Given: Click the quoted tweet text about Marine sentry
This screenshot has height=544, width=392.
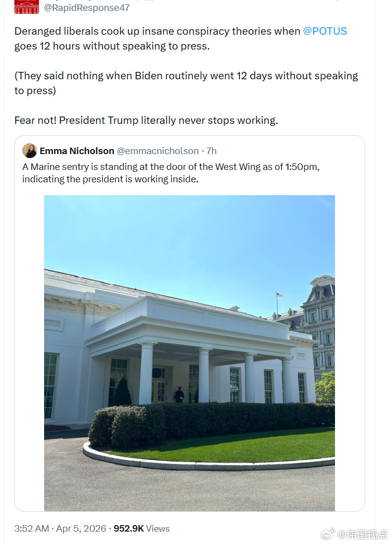Looking at the screenshot, I should 170,173.
